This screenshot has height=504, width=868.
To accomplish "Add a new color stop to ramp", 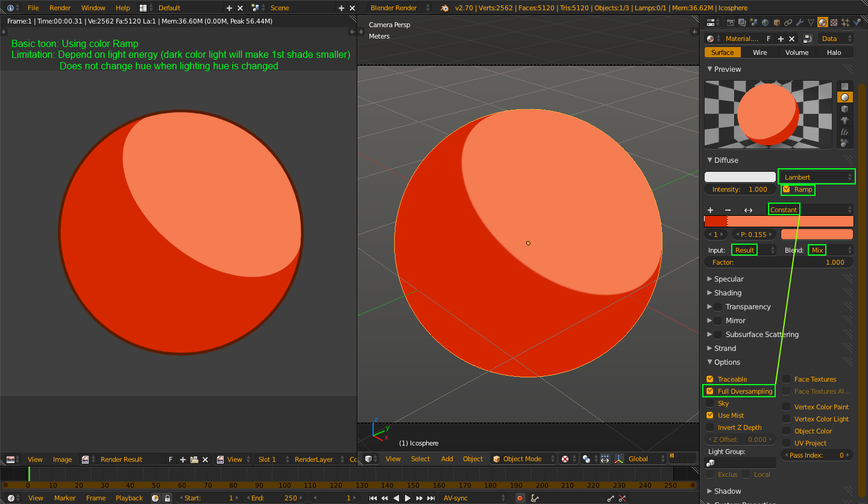I will tap(710, 210).
